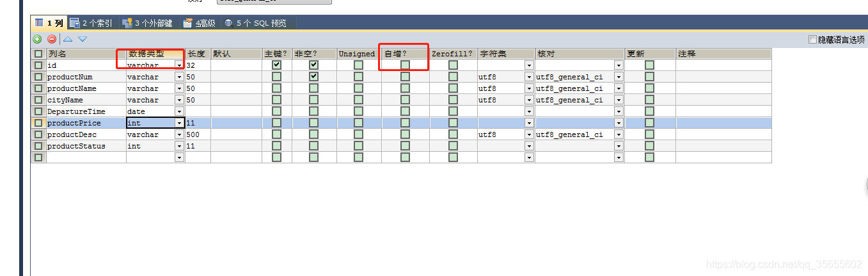Open the data type dropdown for productDesc
Screen dimensions: 868x276
click(x=179, y=134)
